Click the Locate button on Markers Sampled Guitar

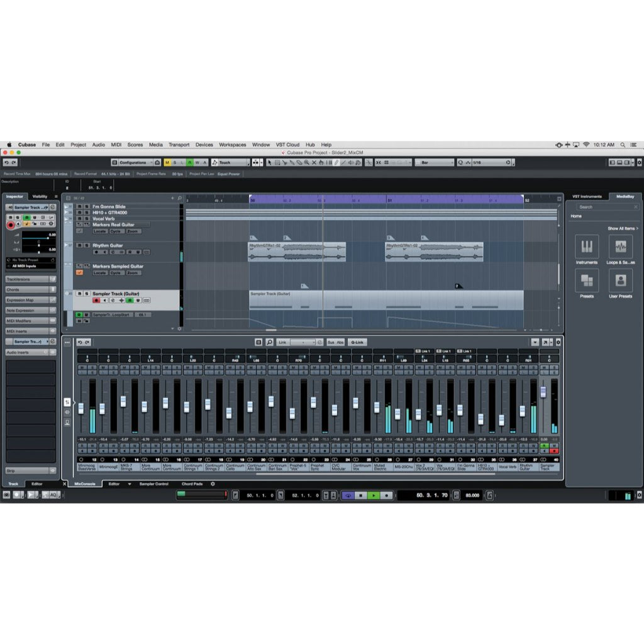point(100,273)
